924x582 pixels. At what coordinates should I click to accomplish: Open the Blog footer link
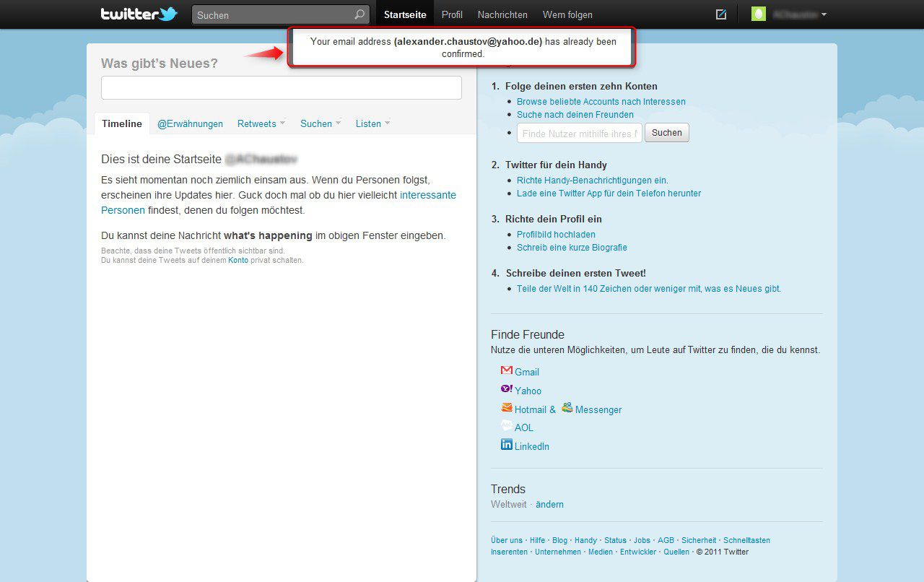[x=560, y=540]
